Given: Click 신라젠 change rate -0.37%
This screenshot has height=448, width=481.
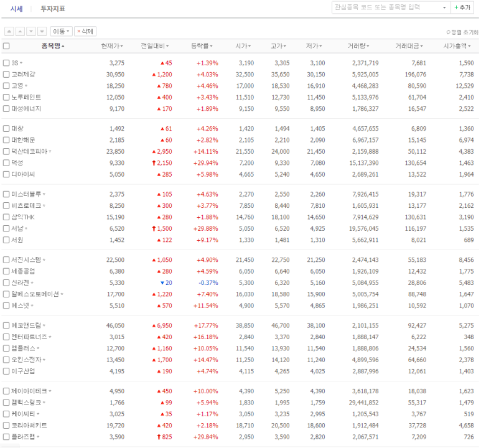Looking at the screenshot, I should pos(208,283).
